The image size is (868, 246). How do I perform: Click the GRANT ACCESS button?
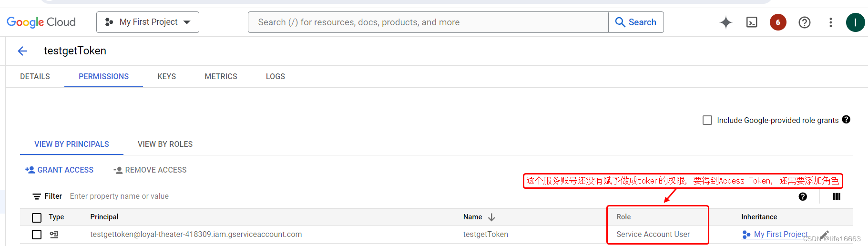tap(60, 170)
